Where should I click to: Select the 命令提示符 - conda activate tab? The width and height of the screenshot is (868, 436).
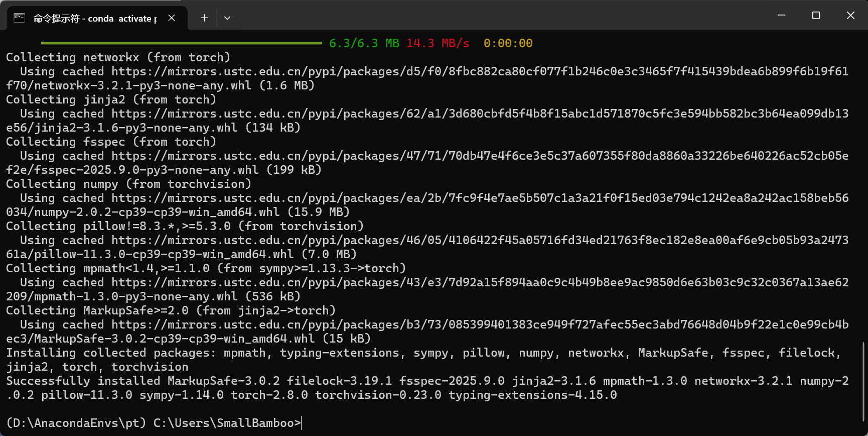point(95,19)
